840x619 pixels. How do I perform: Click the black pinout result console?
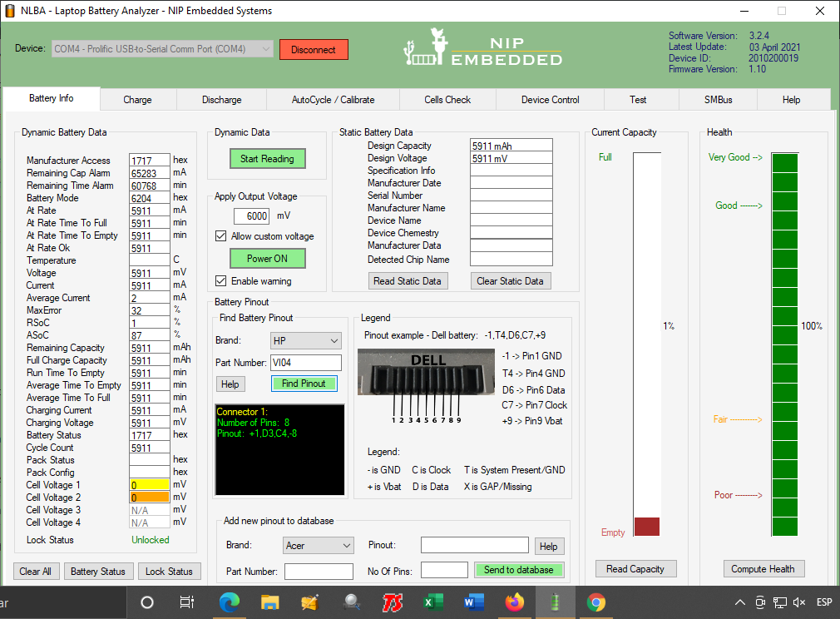[x=279, y=449]
